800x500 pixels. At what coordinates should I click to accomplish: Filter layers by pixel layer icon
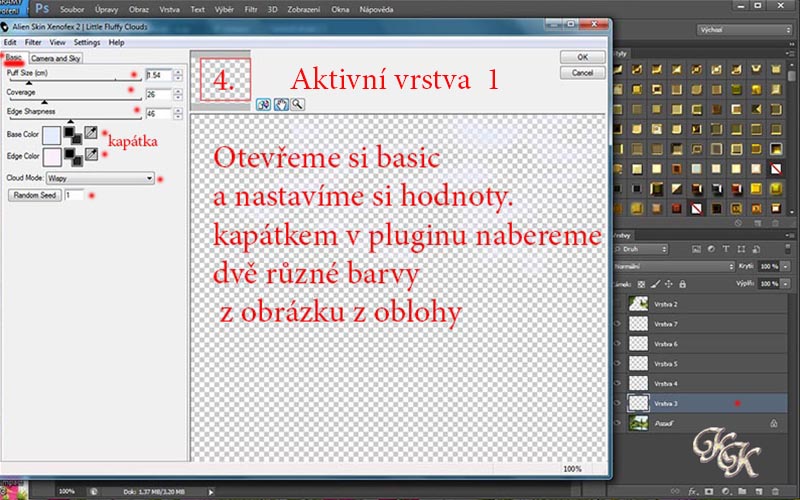[696, 249]
